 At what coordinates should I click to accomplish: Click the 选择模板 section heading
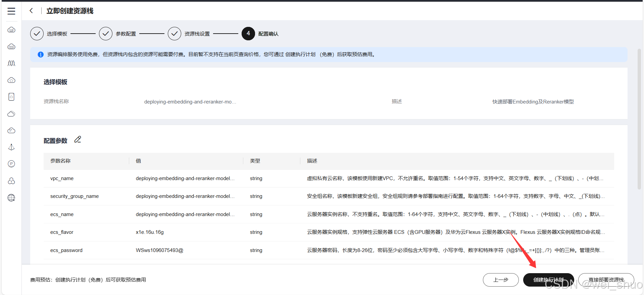tap(55, 82)
